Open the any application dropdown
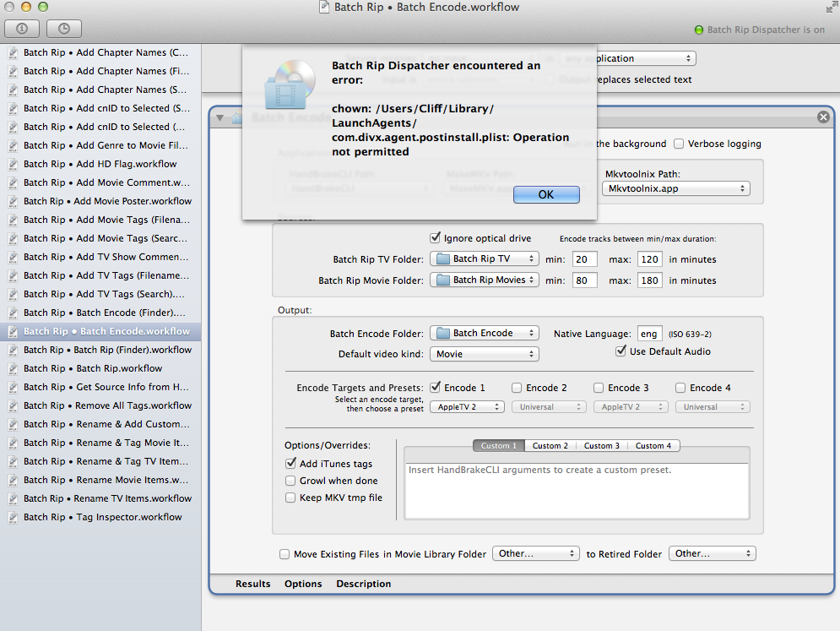The width and height of the screenshot is (840, 631). [646, 58]
